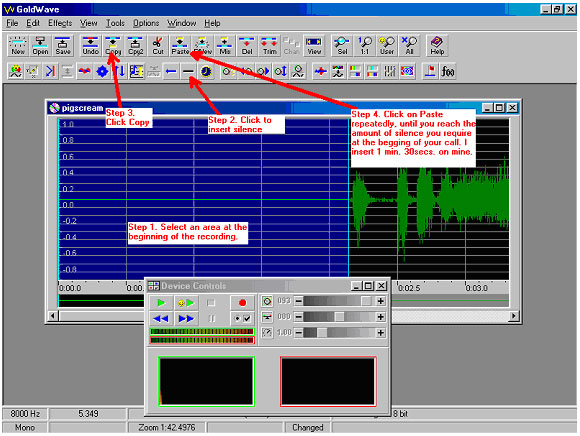Click the pigscream window's left scroll arrow
The height and width of the screenshot is (436, 580).
[x=53, y=316]
